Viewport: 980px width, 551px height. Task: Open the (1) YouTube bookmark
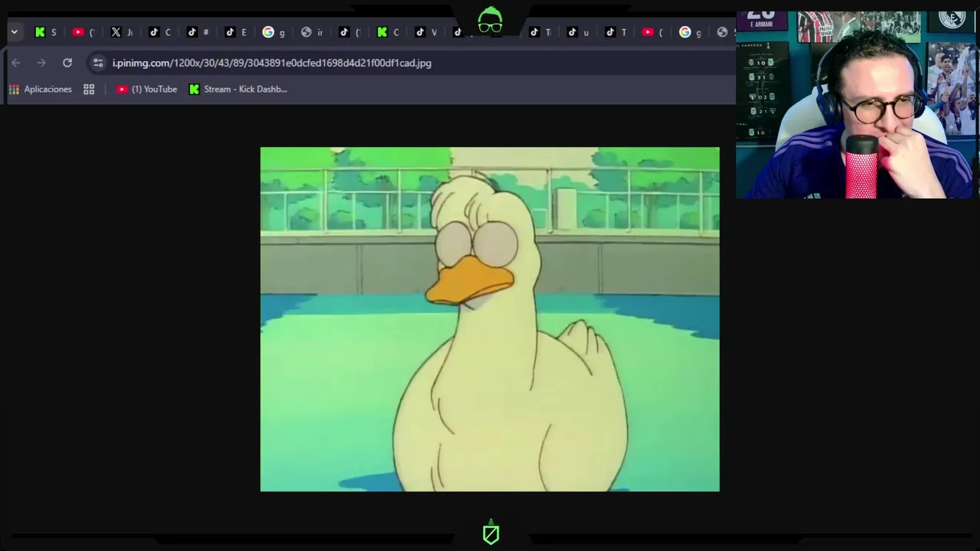coord(146,90)
